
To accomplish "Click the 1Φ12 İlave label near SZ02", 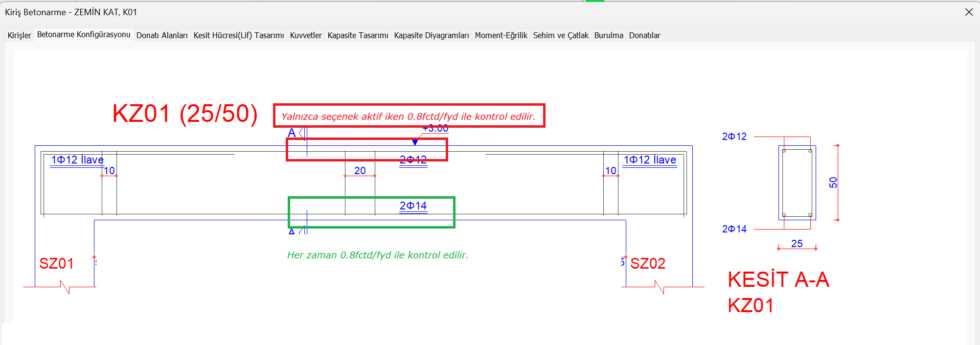I will tap(649, 160).
